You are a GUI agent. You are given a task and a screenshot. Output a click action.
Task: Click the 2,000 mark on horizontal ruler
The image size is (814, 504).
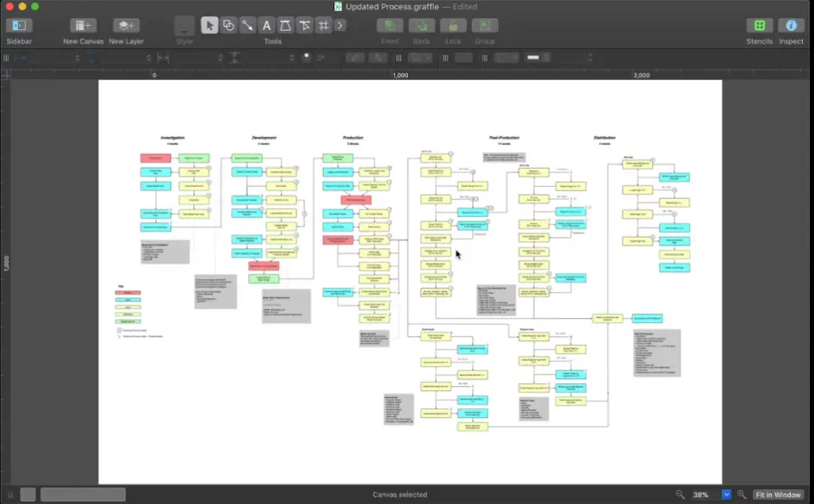[x=642, y=75]
